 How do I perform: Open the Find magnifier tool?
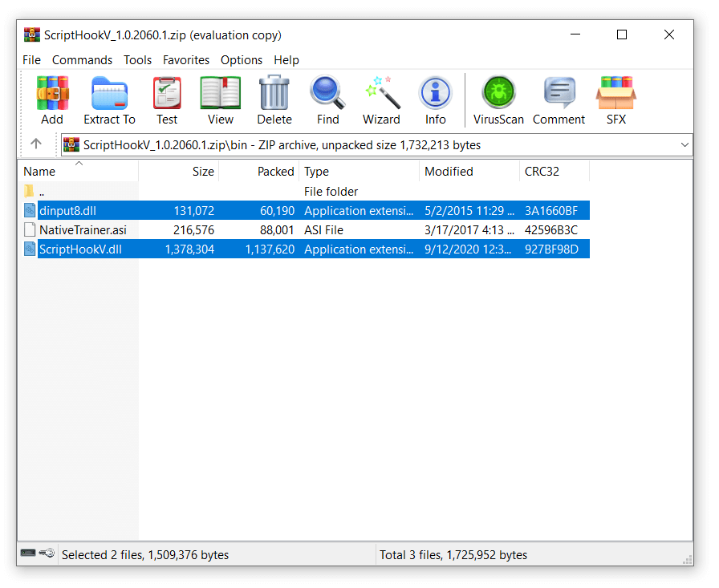(327, 94)
